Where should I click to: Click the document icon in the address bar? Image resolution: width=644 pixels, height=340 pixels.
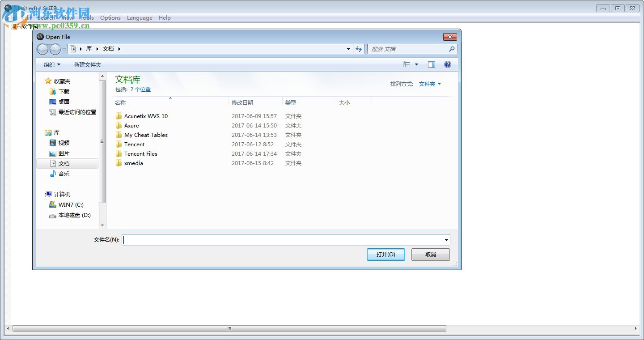pos(72,49)
